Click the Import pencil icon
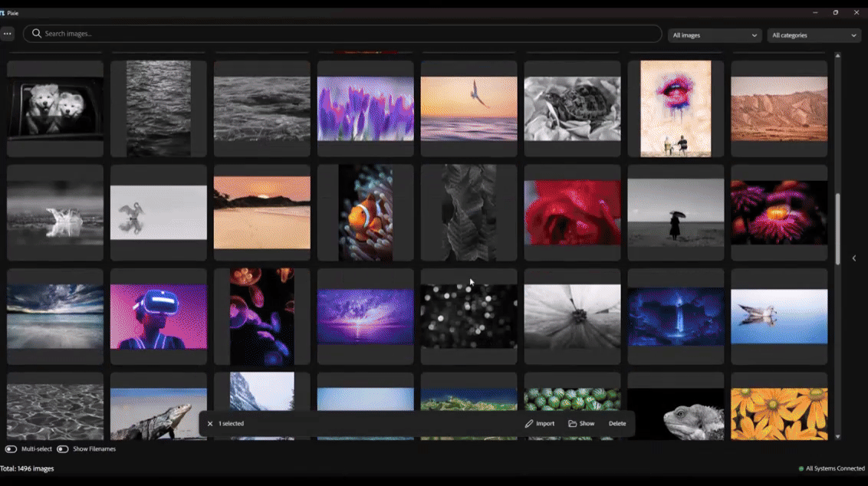868x486 pixels. [529, 424]
